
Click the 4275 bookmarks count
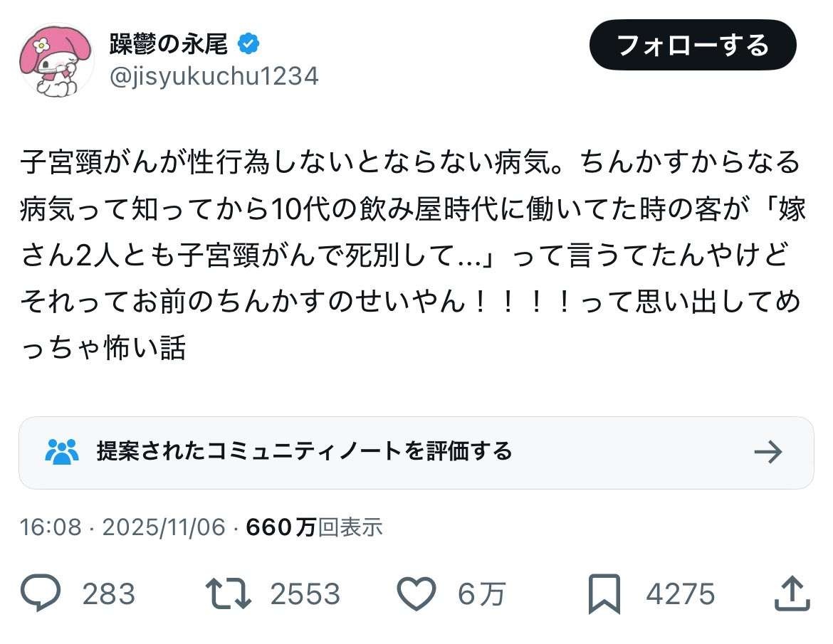(x=680, y=594)
